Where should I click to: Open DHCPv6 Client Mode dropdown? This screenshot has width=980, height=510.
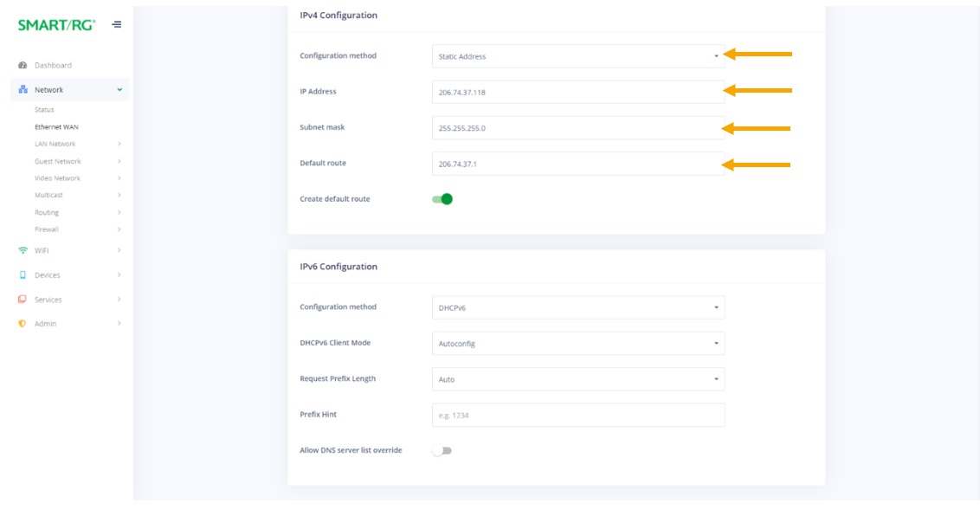point(578,343)
